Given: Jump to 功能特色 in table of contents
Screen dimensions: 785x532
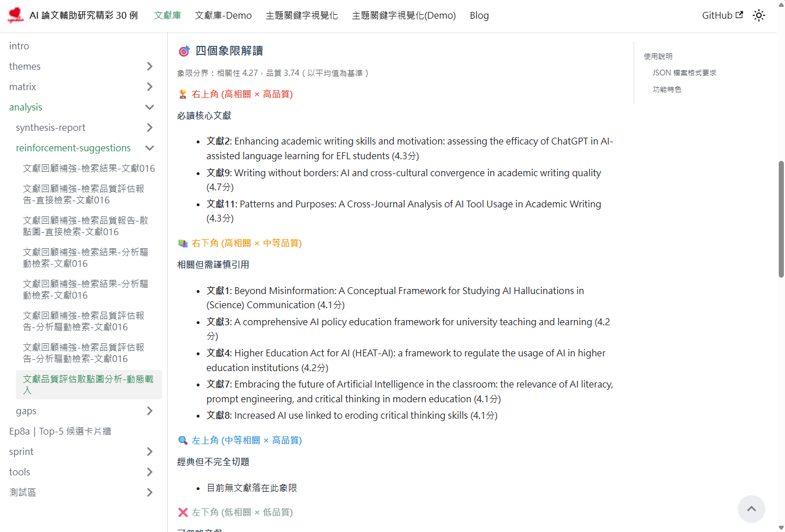Looking at the screenshot, I should click(x=667, y=89).
